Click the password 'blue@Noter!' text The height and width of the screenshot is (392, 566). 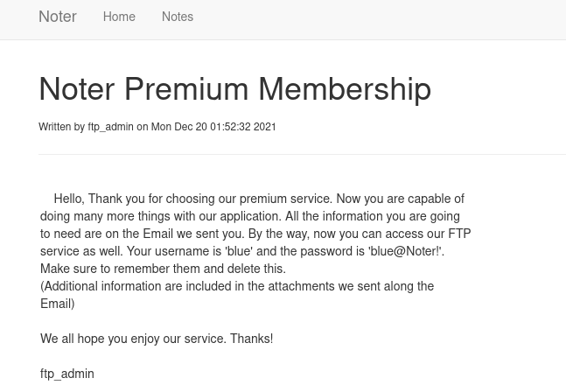tap(405, 251)
